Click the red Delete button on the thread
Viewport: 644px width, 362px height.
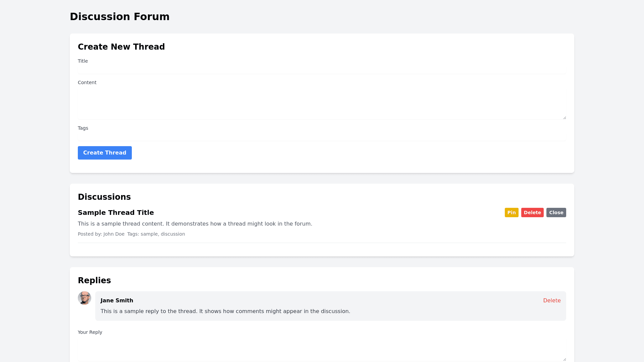(x=532, y=213)
